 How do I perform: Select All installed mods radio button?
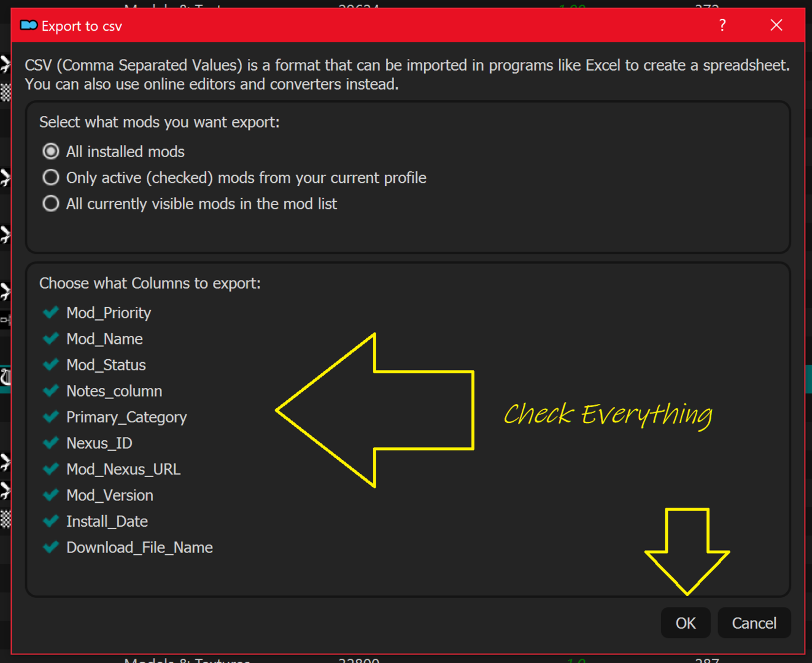click(x=51, y=151)
